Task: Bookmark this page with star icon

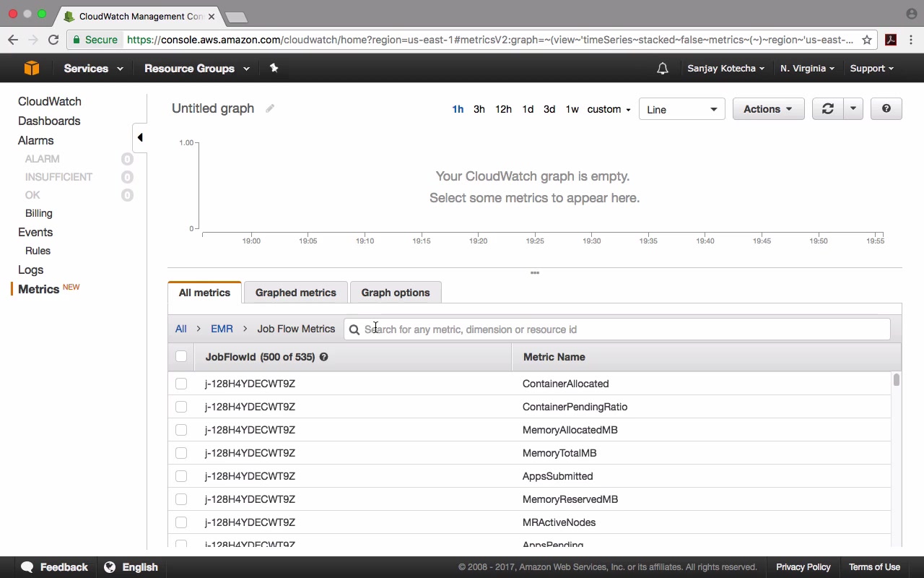Action: [867, 40]
